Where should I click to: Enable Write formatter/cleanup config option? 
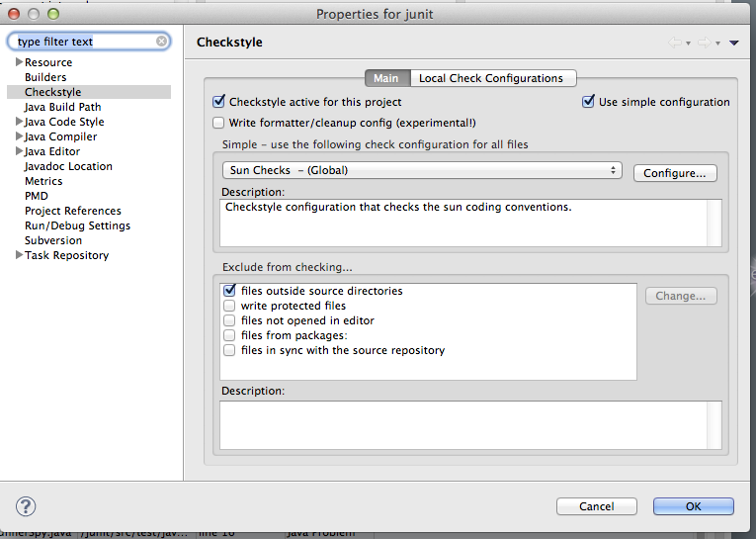[219, 123]
